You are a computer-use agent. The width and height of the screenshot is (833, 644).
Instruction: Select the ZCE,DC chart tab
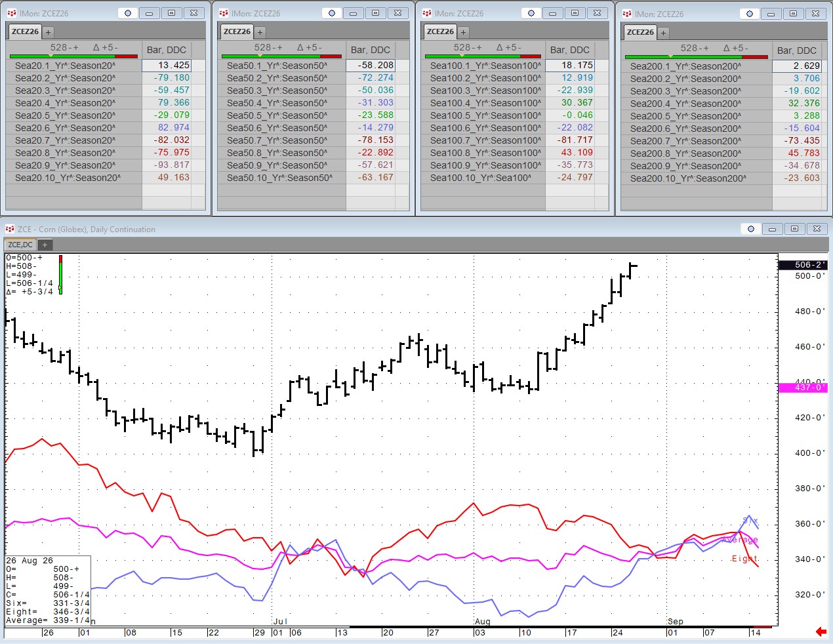20,245
